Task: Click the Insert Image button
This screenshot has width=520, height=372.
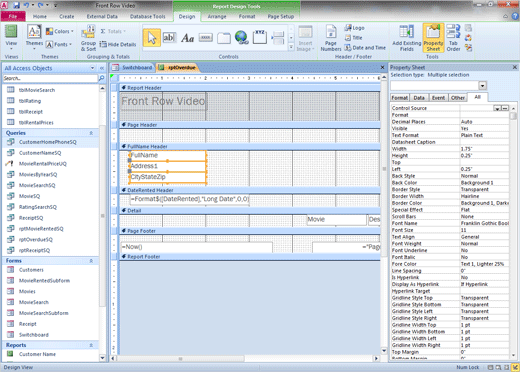Action: coord(305,38)
